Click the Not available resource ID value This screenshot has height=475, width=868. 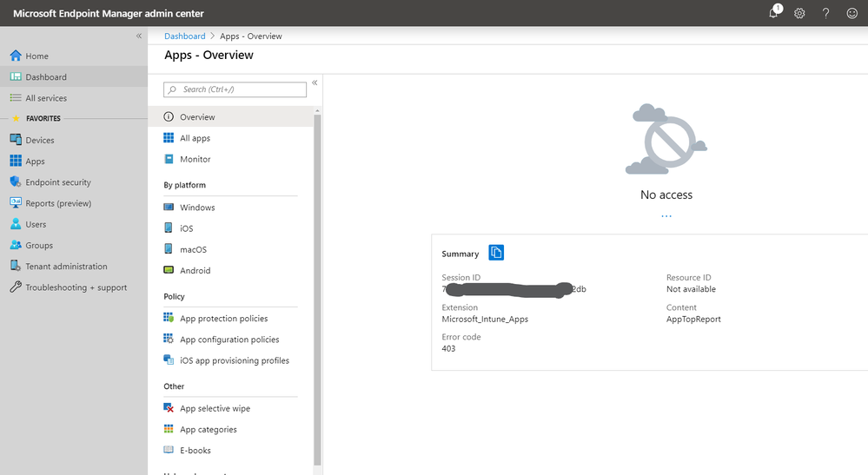[691, 289]
